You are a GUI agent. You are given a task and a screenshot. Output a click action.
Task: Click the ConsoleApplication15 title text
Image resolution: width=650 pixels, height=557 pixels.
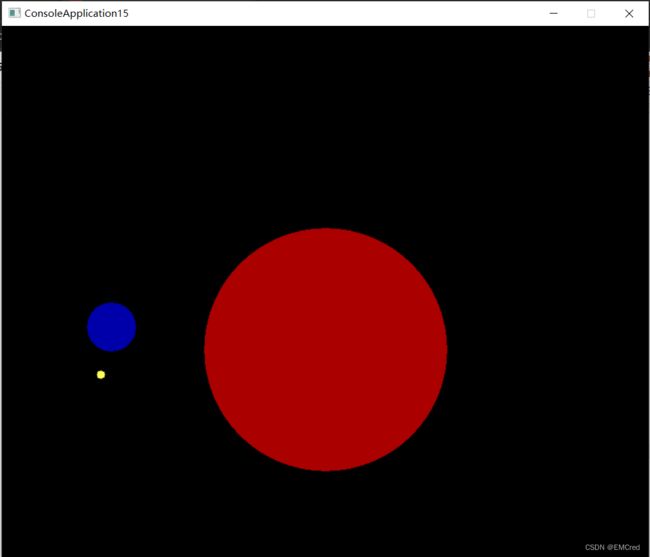coord(76,13)
